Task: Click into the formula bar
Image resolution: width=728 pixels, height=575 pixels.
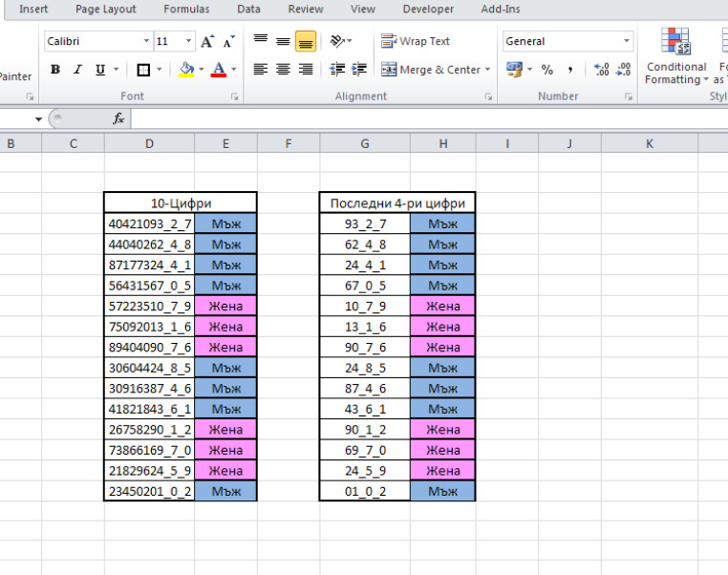Action: [430, 118]
